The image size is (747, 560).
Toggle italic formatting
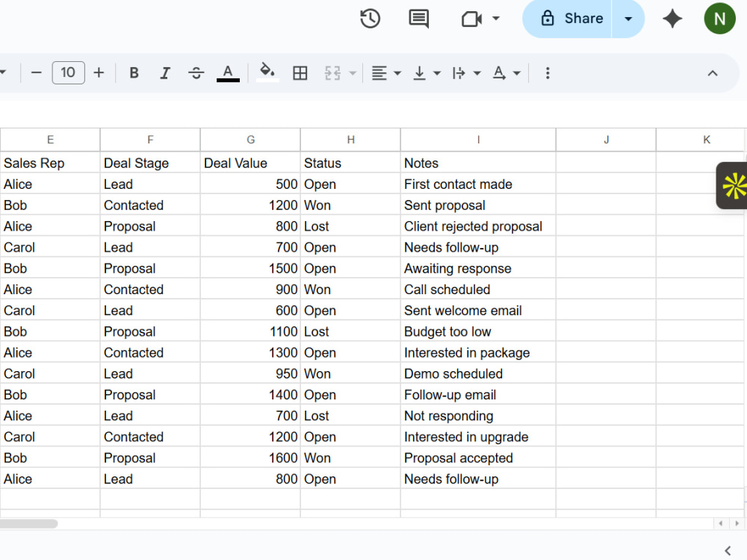[x=165, y=73]
